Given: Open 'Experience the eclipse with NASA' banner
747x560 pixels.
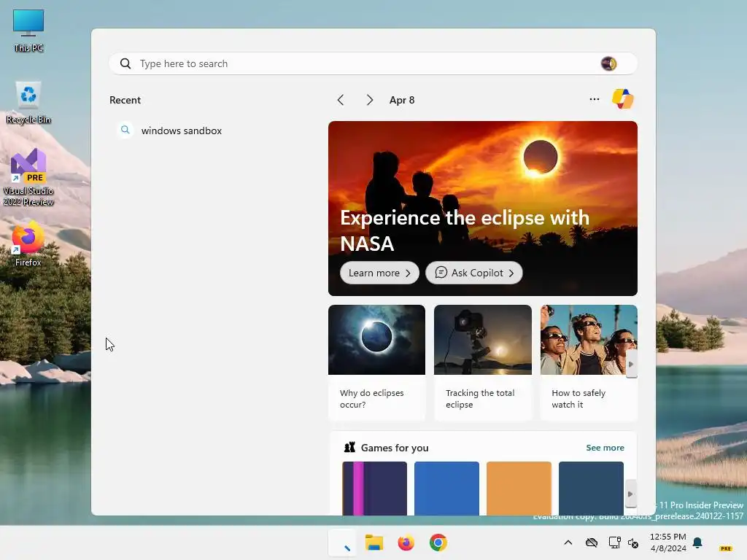Looking at the screenshot, I should coord(483,208).
